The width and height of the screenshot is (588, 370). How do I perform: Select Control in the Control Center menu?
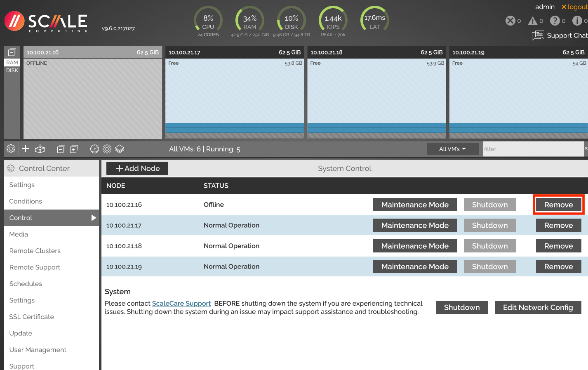[52, 218]
